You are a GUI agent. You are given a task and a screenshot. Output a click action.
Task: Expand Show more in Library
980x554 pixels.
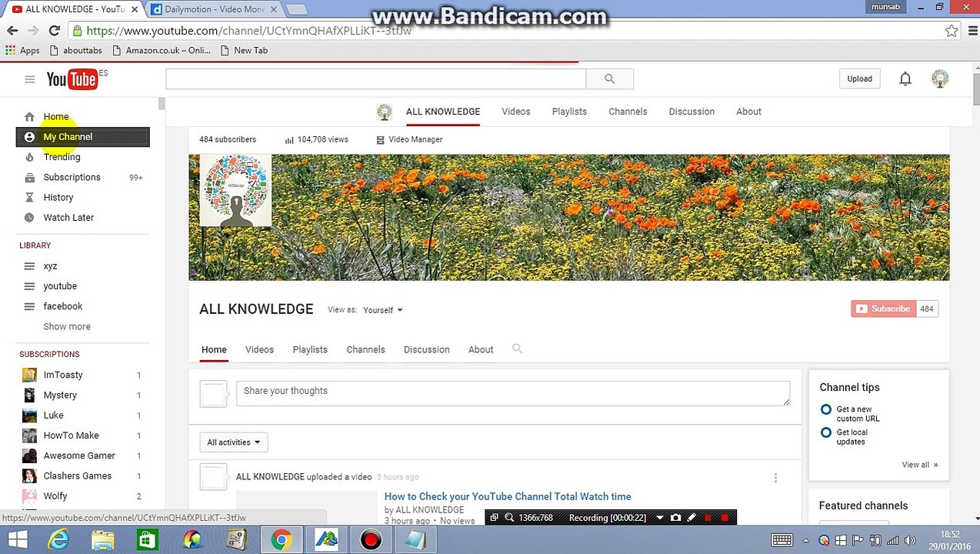[x=67, y=326]
